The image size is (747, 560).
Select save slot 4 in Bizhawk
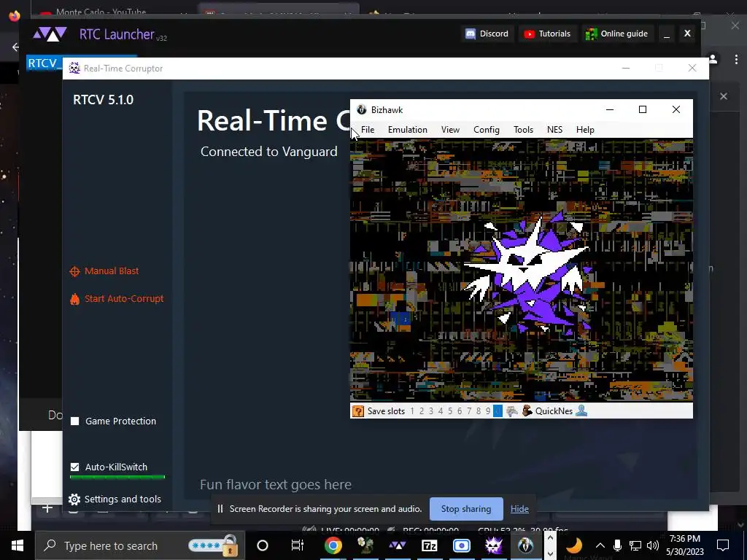(x=441, y=411)
